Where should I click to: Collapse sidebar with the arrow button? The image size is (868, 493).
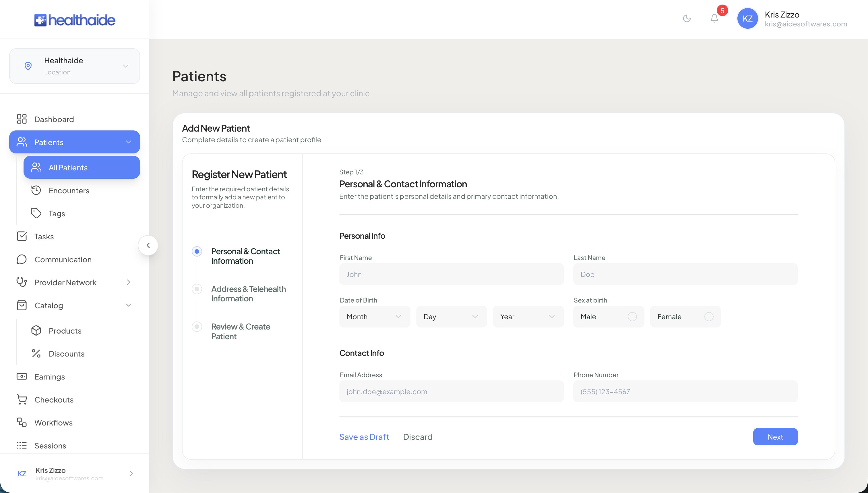148,245
